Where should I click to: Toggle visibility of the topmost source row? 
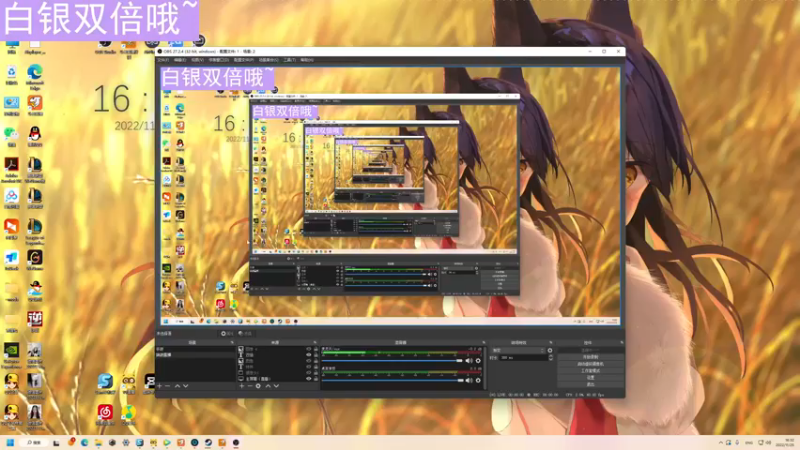(308, 349)
